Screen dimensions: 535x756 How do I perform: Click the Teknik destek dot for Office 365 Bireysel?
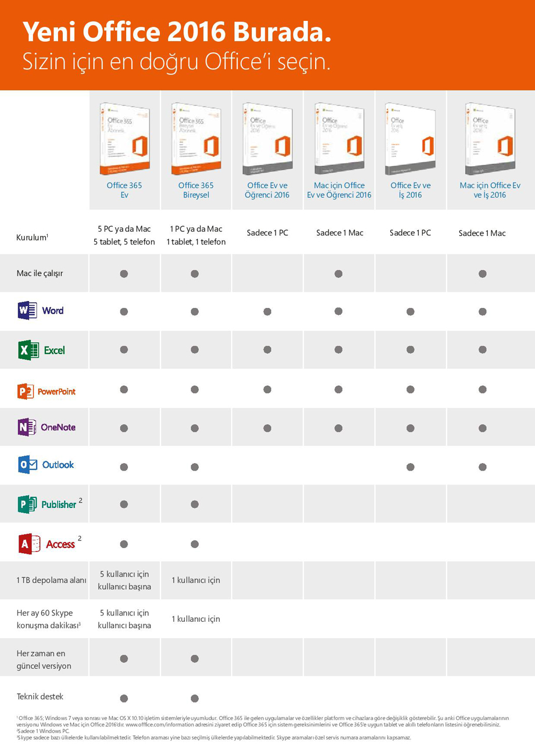[195, 698]
